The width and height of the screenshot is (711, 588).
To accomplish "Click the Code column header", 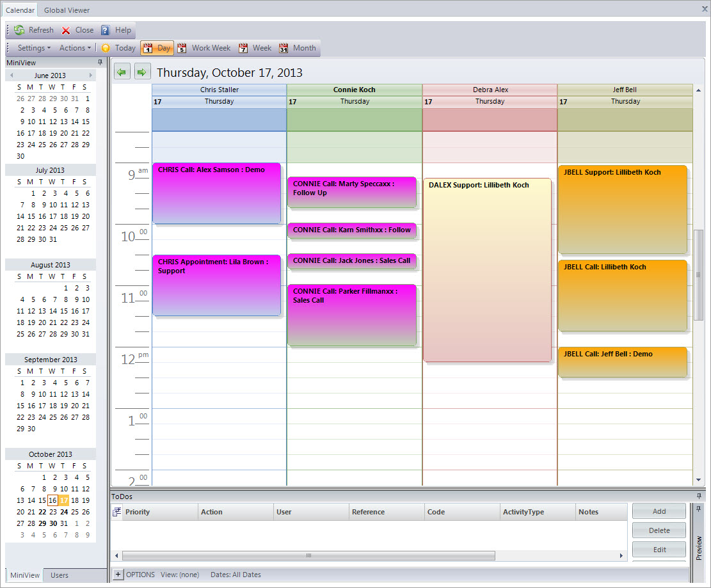I will tap(462, 512).
